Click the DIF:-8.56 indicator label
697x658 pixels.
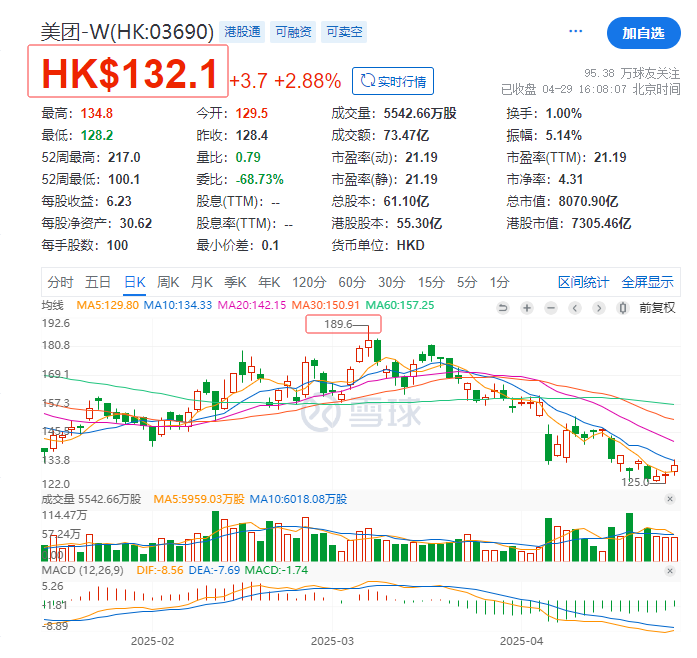[160, 570]
